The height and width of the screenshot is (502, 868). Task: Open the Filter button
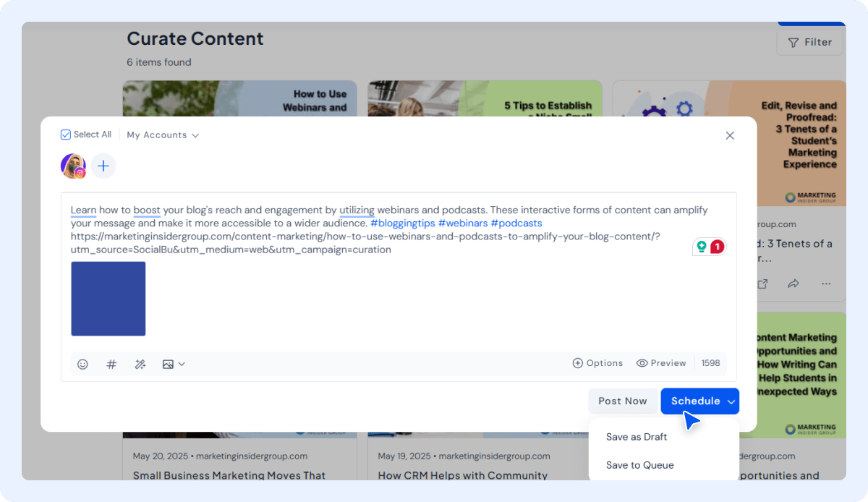pyautogui.click(x=810, y=42)
